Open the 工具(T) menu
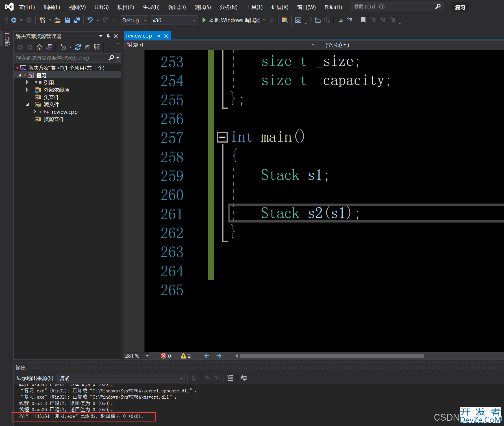 [x=254, y=7]
